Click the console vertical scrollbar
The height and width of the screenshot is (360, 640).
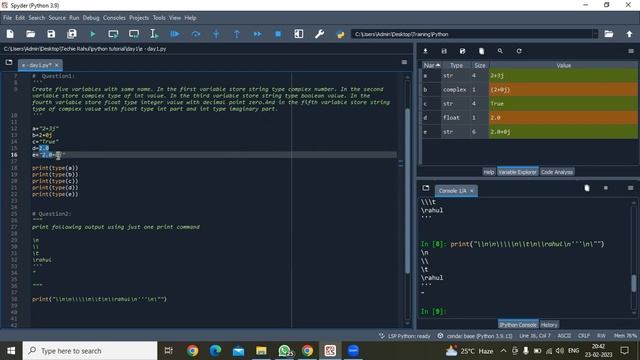pos(634,283)
